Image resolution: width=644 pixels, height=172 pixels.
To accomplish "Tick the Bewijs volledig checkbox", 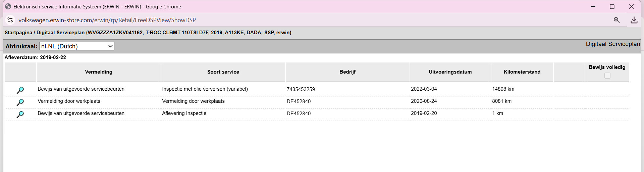I will pyautogui.click(x=607, y=76).
